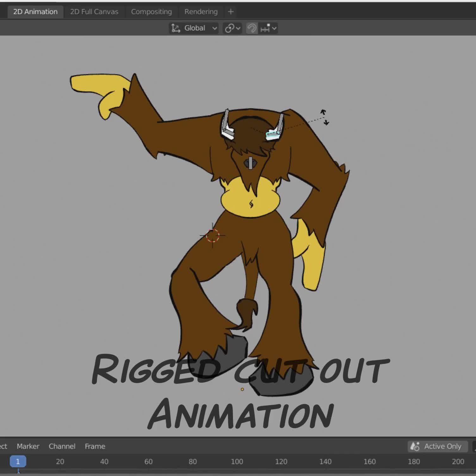Click the 3D cursor in the viewport
476x476 pixels.
click(x=212, y=235)
